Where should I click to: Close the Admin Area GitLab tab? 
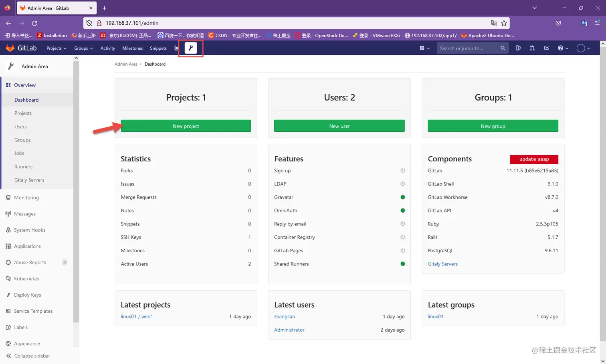[91, 8]
